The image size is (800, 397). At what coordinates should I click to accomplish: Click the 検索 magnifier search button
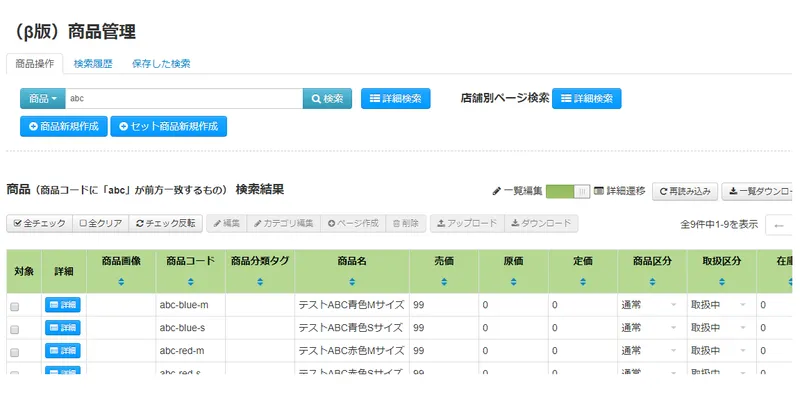(327, 98)
